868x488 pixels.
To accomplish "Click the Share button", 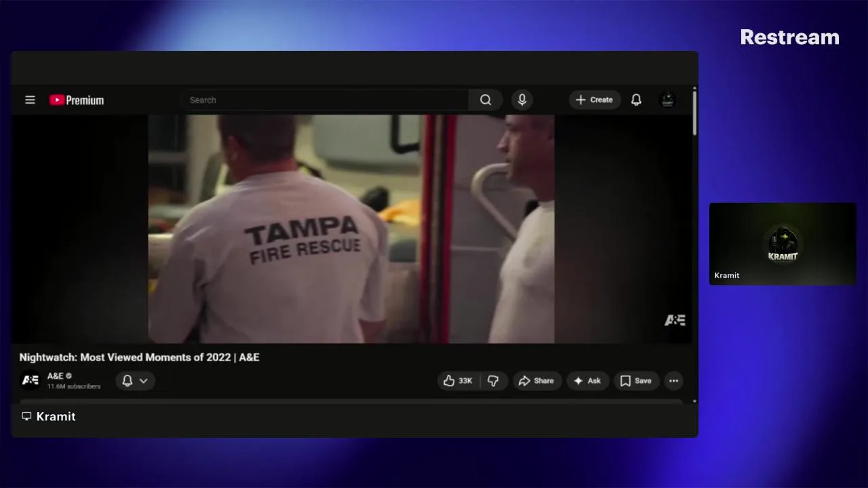I will pyautogui.click(x=536, y=381).
